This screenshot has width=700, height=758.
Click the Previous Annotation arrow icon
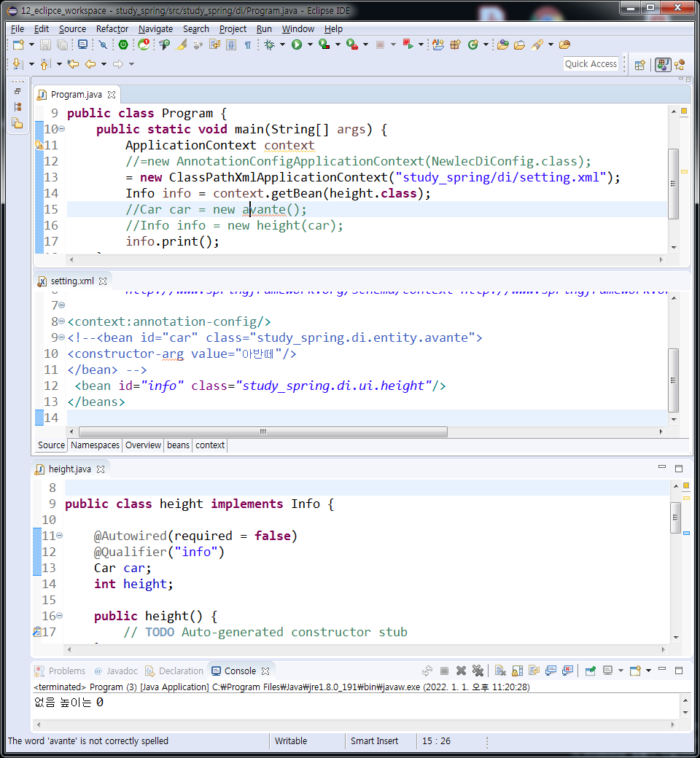point(45,64)
